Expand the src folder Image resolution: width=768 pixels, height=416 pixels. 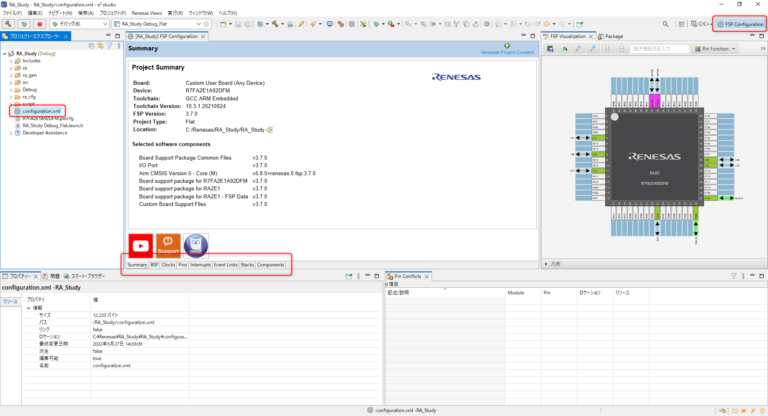pos(11,82)
